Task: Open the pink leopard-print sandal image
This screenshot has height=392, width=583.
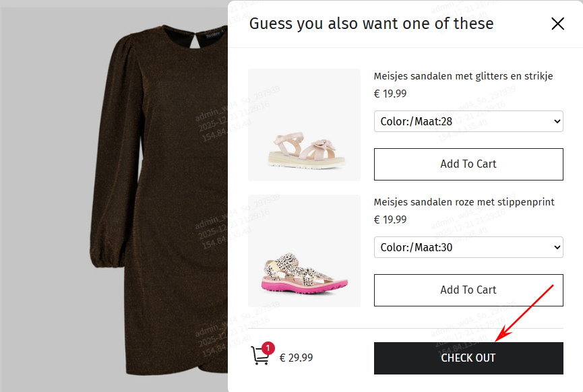Action: click(x=304, y=251)
